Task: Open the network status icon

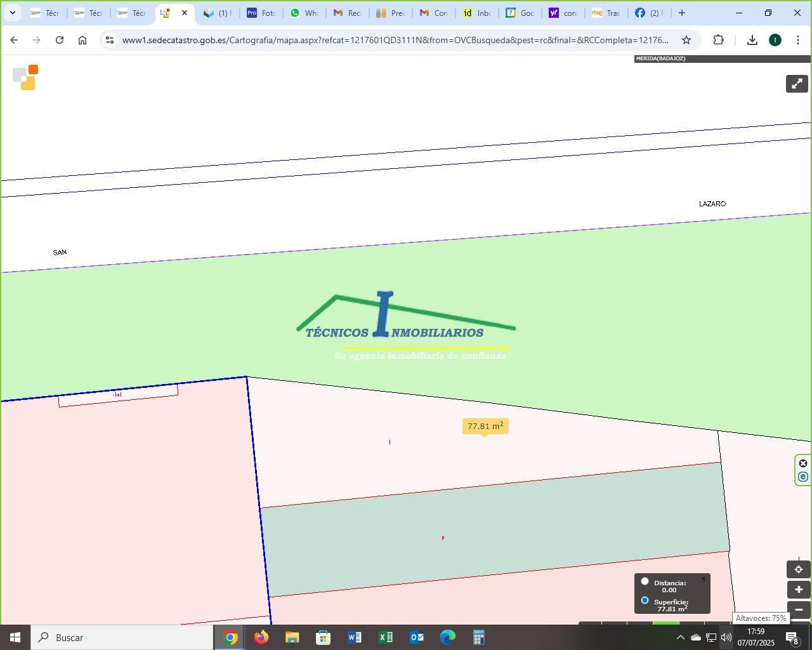Action: (x=711, y=637)
